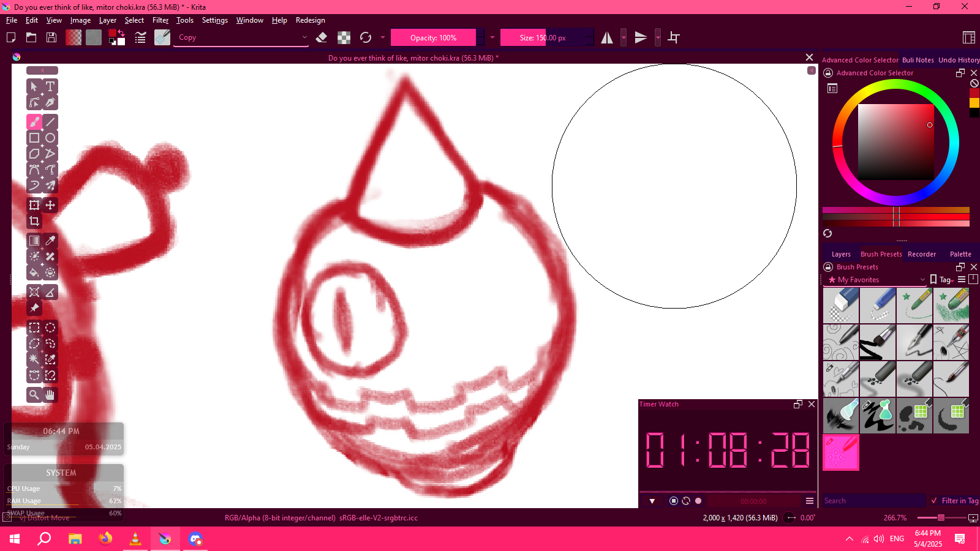Toggle wrap around mode
The height and width of the screenshot is (551, 980).
pos(674,37)
